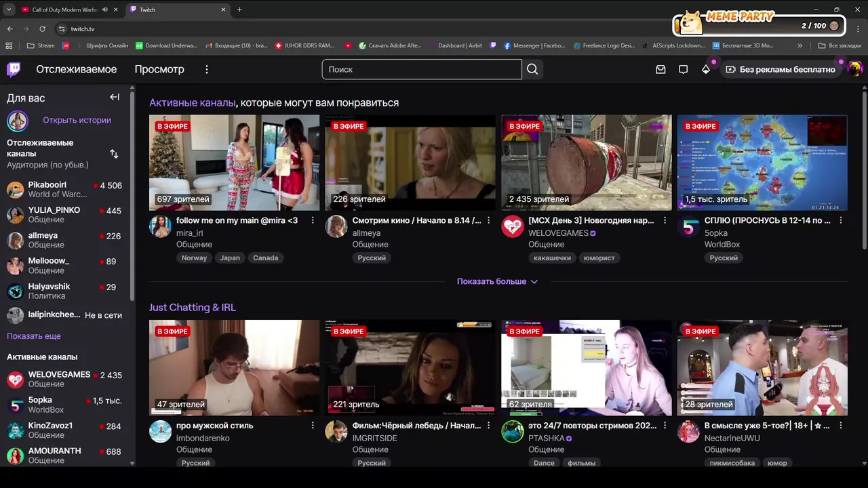Image resolution: width=868 pixels, height=488 pixels.
Task: Collapse the Для вас sidebar arrow
Action: pos(115,98)
